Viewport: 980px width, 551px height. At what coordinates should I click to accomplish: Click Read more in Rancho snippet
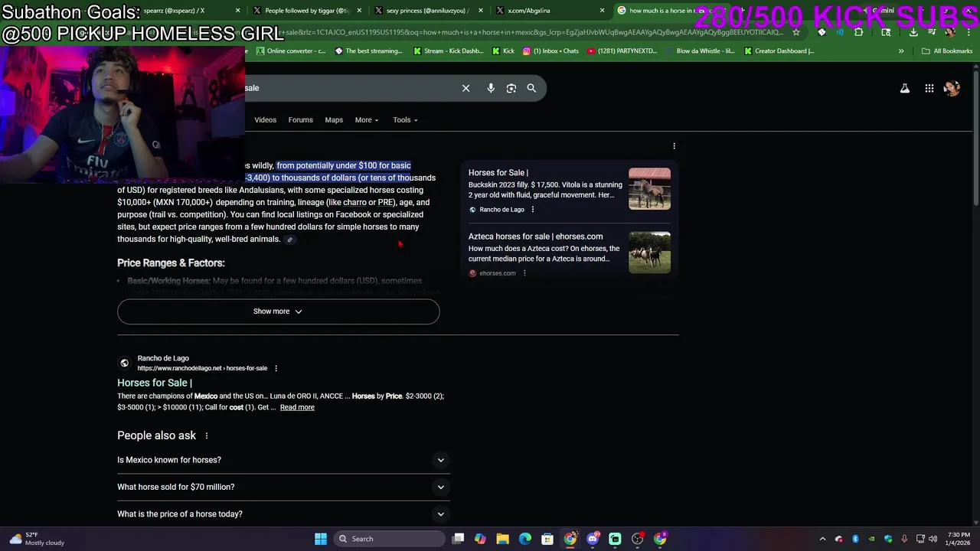pos(297,407)
